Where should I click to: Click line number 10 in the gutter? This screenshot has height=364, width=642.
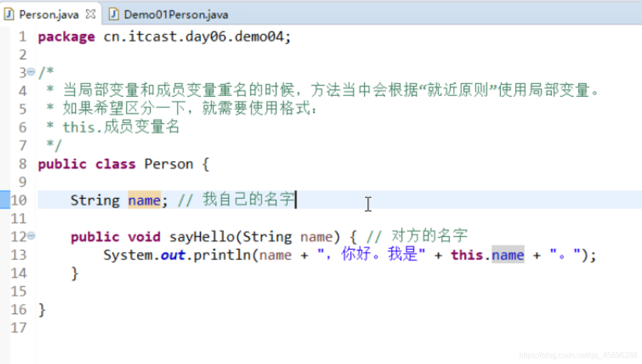[18, 200]
